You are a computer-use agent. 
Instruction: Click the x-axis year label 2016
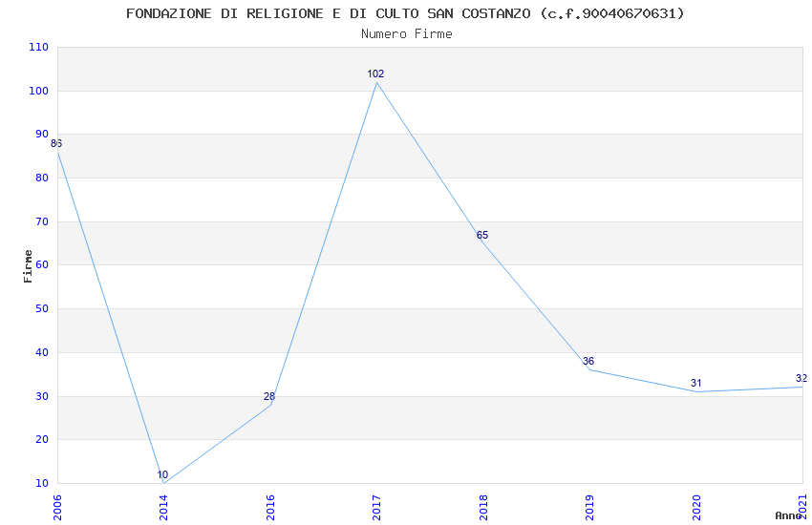click(x=270, y=507)
